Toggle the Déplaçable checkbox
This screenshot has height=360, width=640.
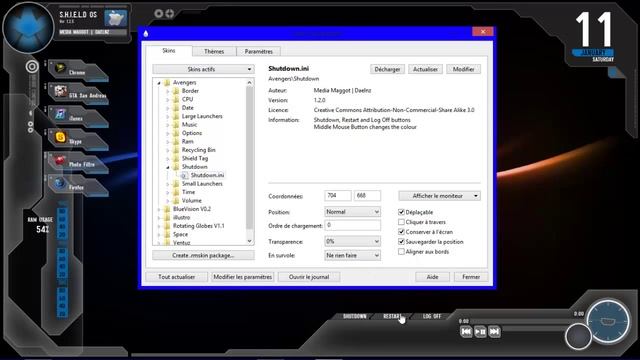401,212
